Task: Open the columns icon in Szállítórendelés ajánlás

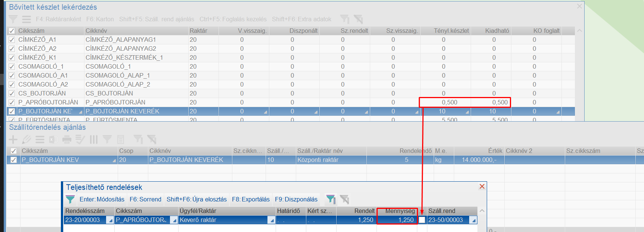Action: click(94, 139)
